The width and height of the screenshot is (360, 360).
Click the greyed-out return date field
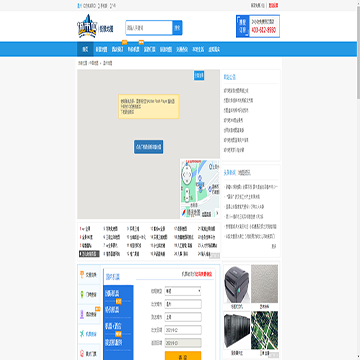[x=183, y=343]
